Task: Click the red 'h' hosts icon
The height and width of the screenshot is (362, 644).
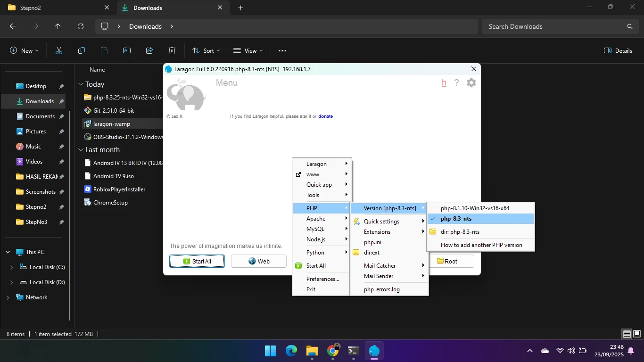Action: click(444, 83)
